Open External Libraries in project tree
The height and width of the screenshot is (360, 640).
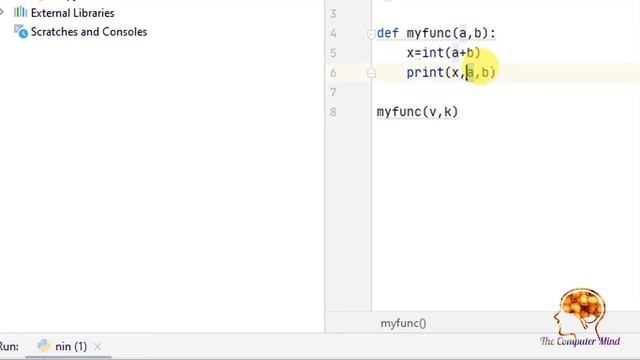[x=72, y=13]
